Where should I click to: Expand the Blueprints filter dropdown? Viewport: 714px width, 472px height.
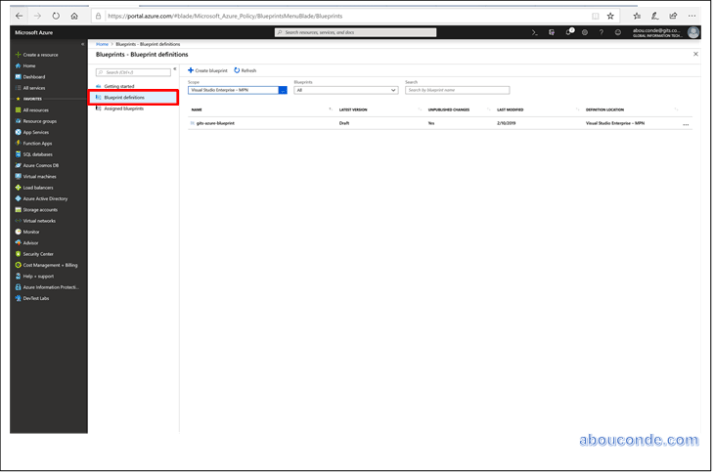(345, 90)
